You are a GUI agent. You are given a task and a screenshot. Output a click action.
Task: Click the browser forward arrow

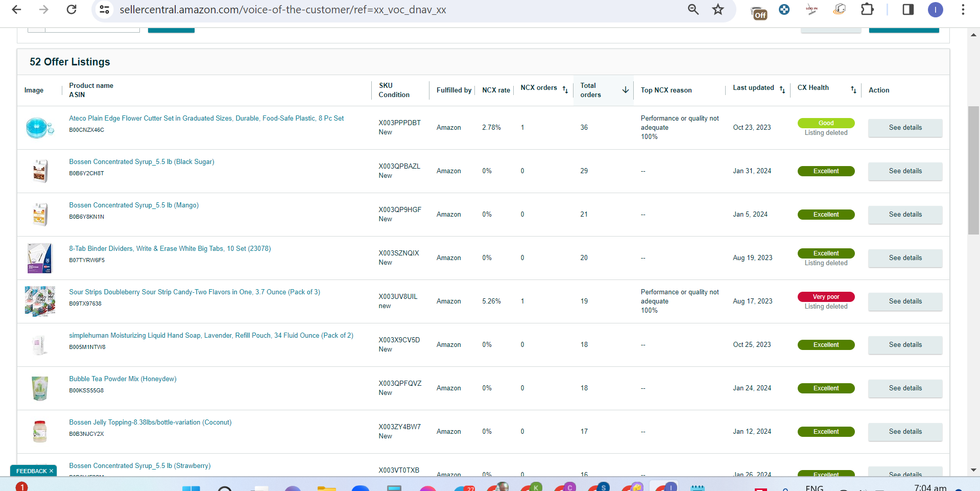[44, 9]
